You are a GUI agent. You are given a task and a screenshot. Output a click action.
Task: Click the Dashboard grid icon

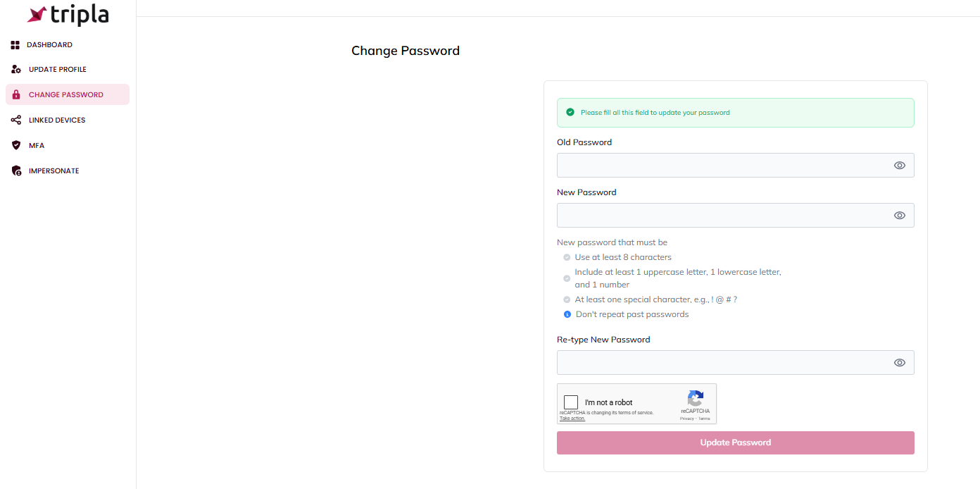tap(15, 45)
